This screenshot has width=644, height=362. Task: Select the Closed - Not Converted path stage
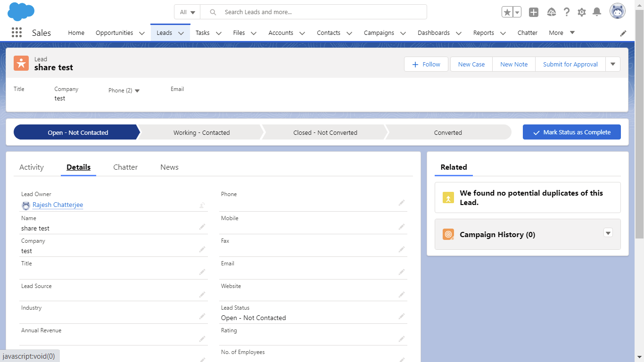click(325, 132)
